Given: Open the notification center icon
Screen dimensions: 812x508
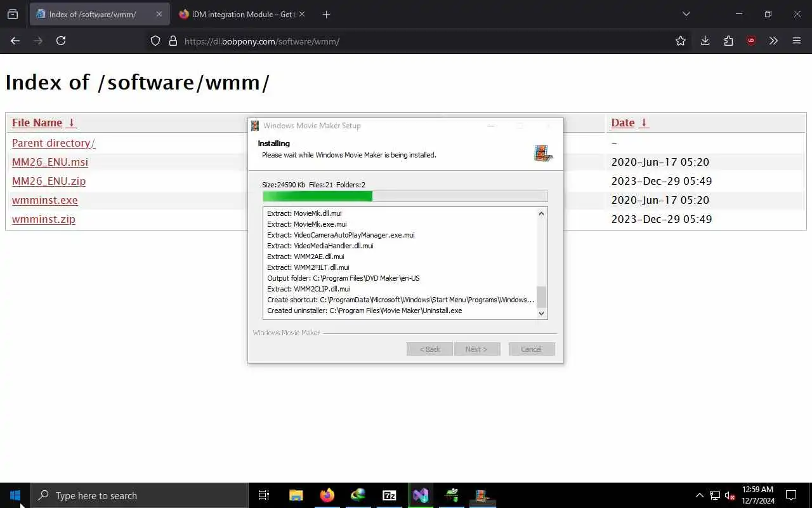Looking at the screenshot, I should pos(791,495).
